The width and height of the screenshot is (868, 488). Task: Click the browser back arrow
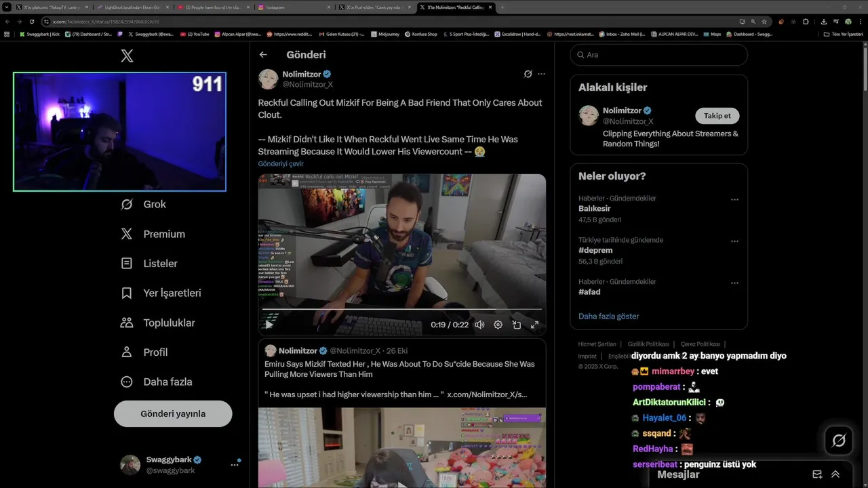point(7,21)
